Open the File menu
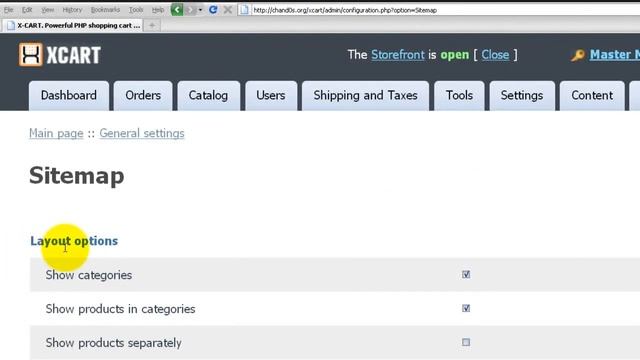Image resolution: width=640 pixels, height=360 pixels. [9, 10]
